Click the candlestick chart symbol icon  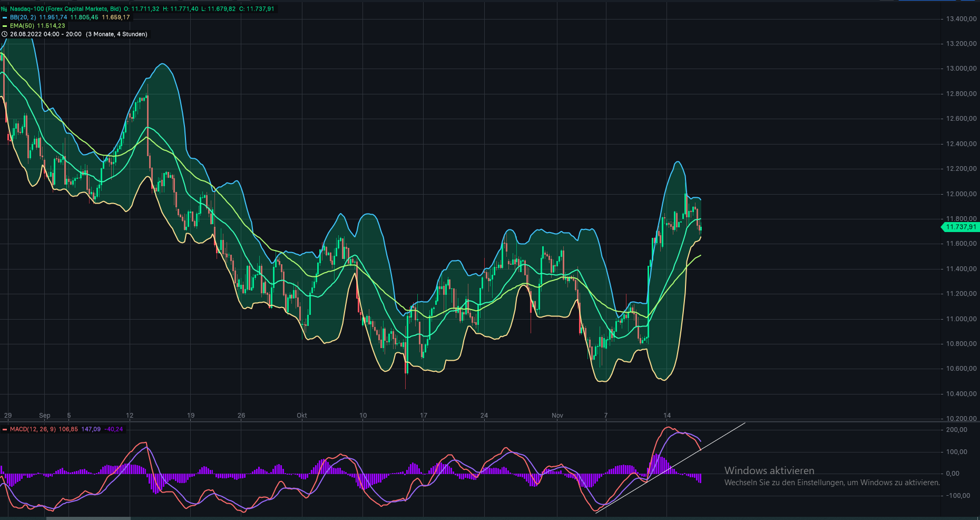tap(4, 9)
